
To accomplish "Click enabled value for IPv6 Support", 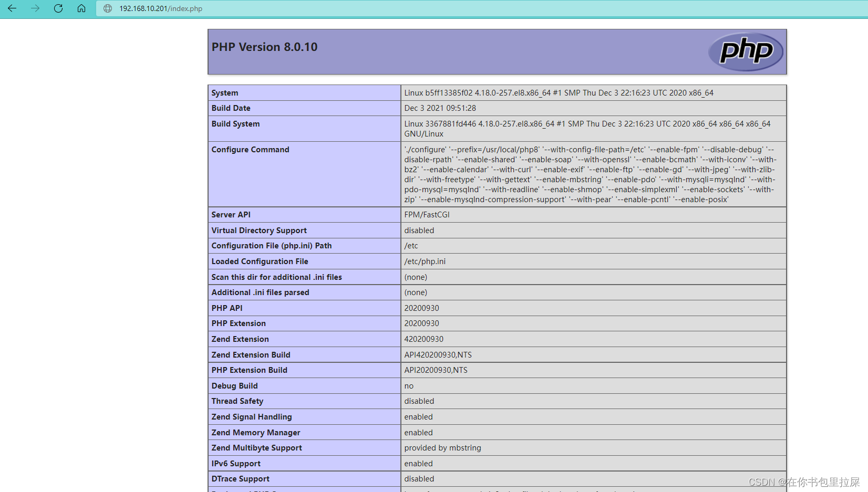I will pos(418,464).
